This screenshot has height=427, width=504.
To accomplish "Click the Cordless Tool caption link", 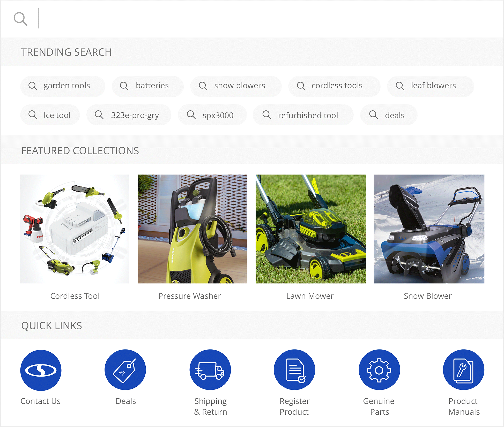I will [75, 296].
